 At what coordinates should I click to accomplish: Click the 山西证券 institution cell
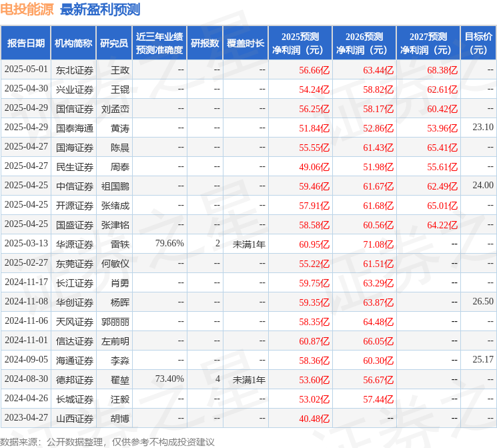(x=75, y=419)
